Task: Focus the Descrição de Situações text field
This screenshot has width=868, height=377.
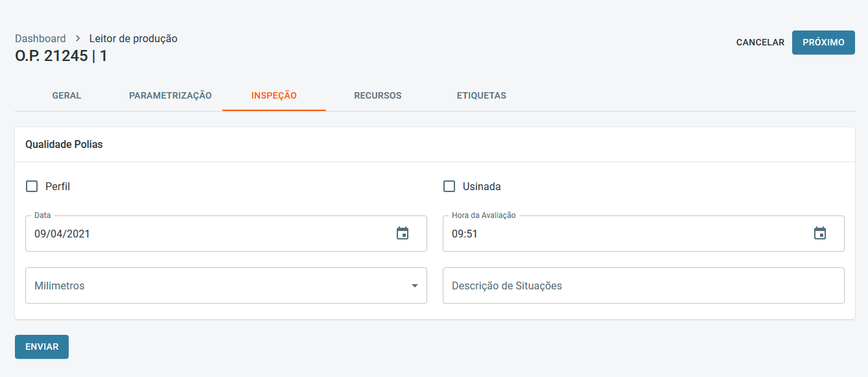Action: pos(643,286)
